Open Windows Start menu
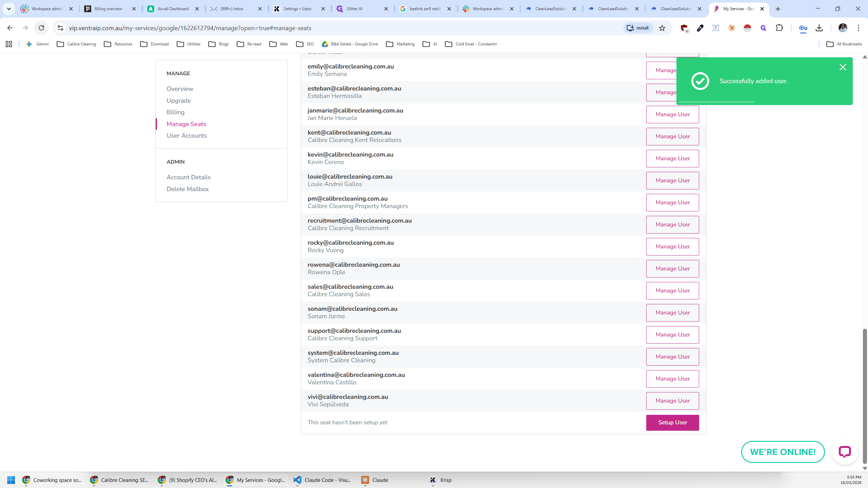This screenshot has height=488, width=868. (11, 480)
